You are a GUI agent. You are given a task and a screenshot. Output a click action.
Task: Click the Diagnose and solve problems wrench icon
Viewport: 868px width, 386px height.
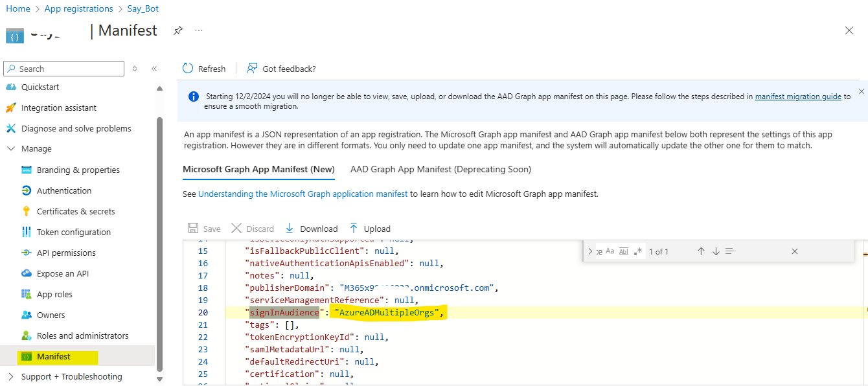point(10,128)
